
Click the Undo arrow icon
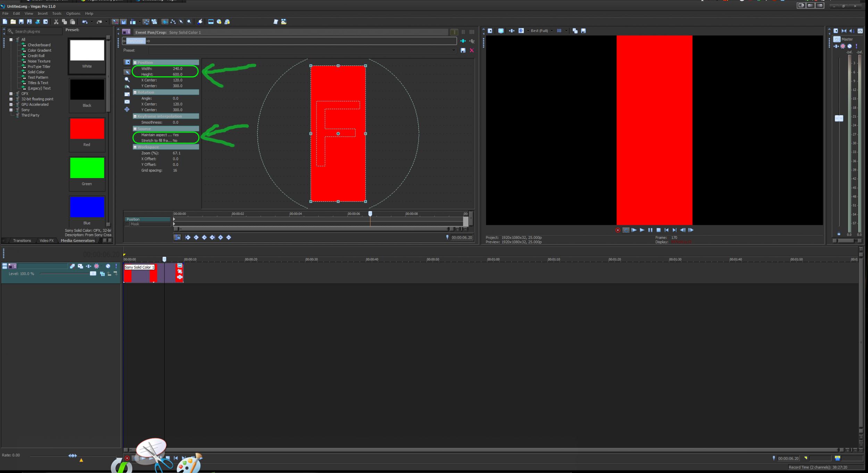(85, 22)
